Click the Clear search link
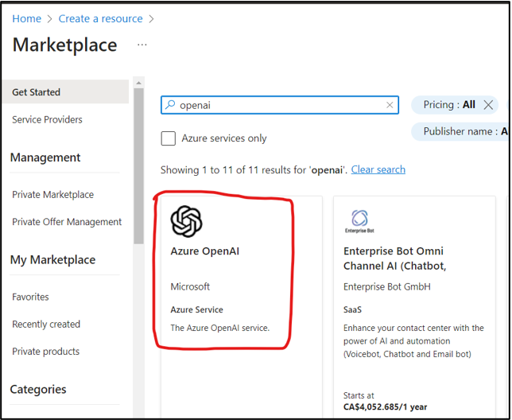The image size is (512, 420). [x=378, y=169]
